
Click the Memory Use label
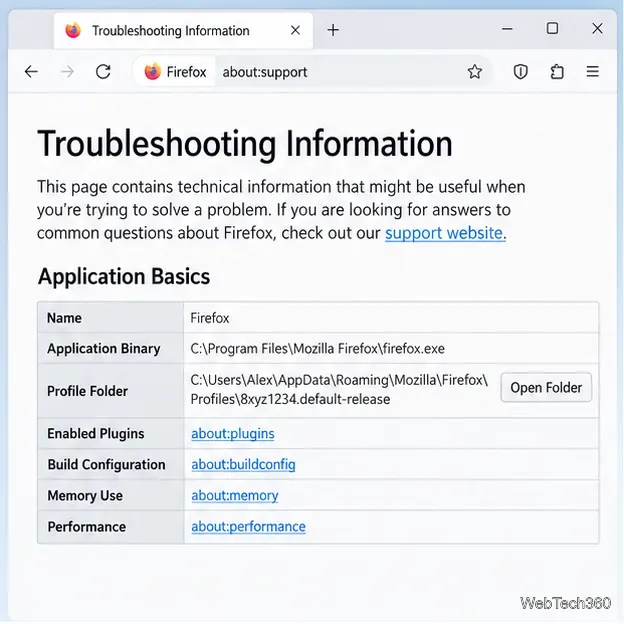click(85, 496)
